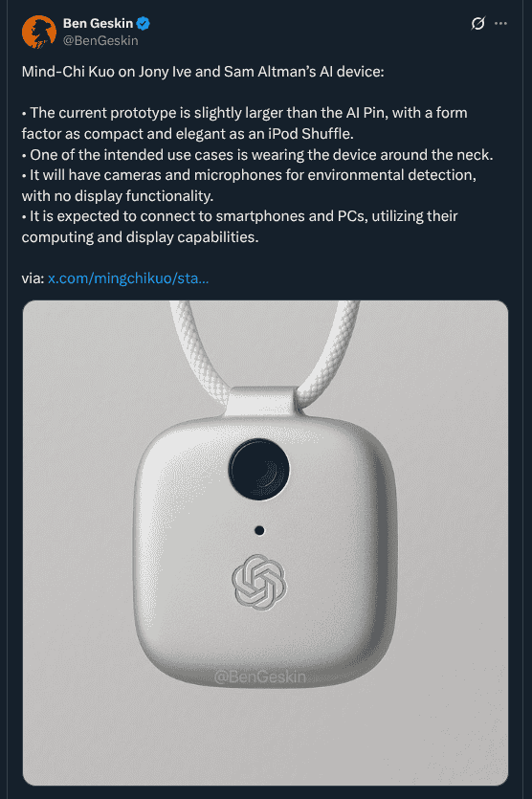The image size is (532, 799).
Task: Open the x.com/mingchikuo/sta… link
Action: click(128, 278)
